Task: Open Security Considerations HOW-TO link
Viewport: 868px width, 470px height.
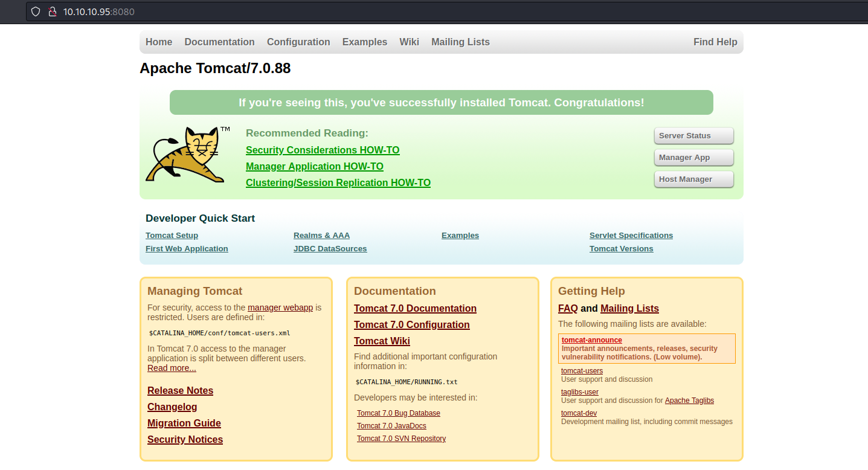Action: point(323,150)
